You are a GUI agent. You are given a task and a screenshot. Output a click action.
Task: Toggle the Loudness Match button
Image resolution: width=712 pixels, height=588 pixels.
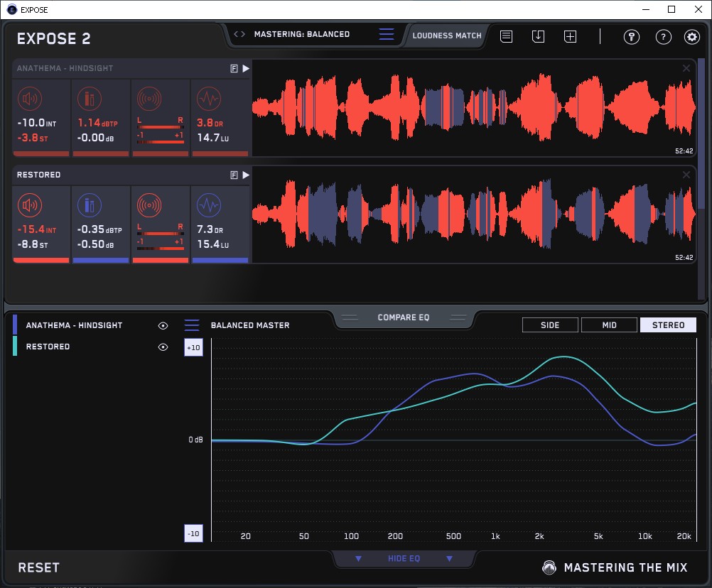(x=447, y=35)
